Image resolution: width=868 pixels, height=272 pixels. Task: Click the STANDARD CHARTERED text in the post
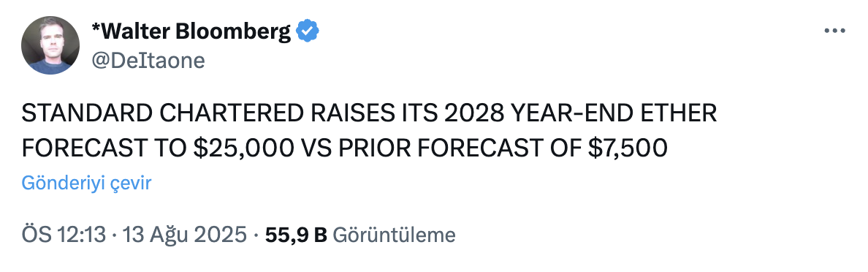(161, 114)
